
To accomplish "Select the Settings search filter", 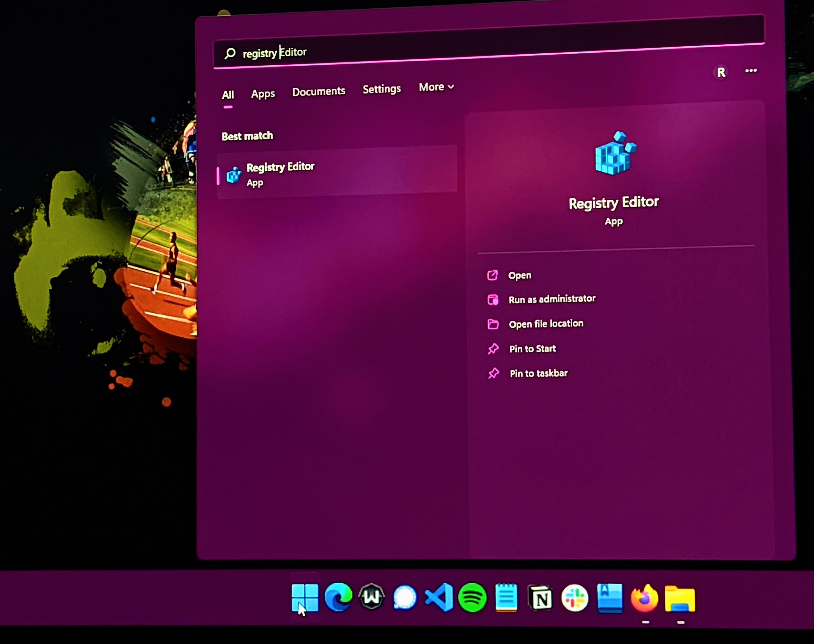I will click(x=382, y=89).
